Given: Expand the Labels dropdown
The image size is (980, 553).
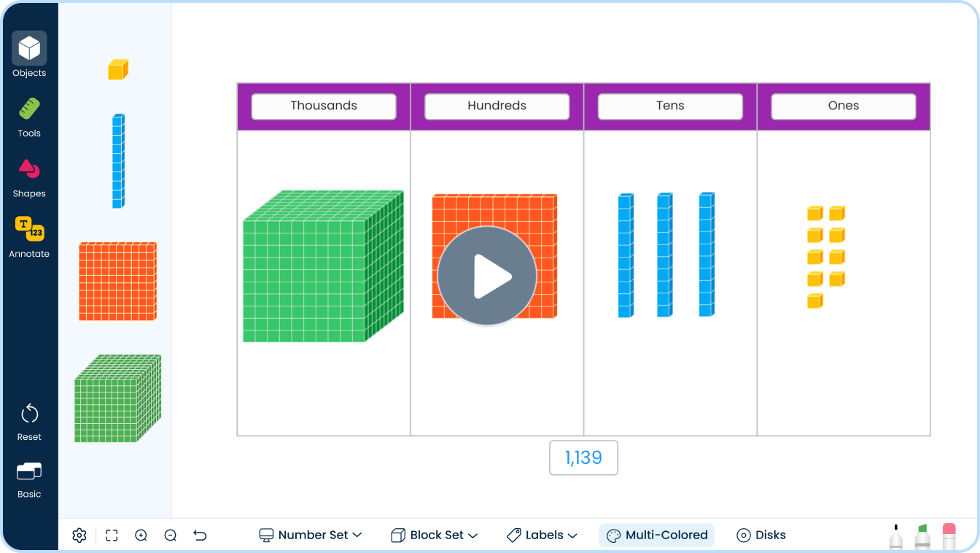Looking at the screenshot, I should pos(542,535).
